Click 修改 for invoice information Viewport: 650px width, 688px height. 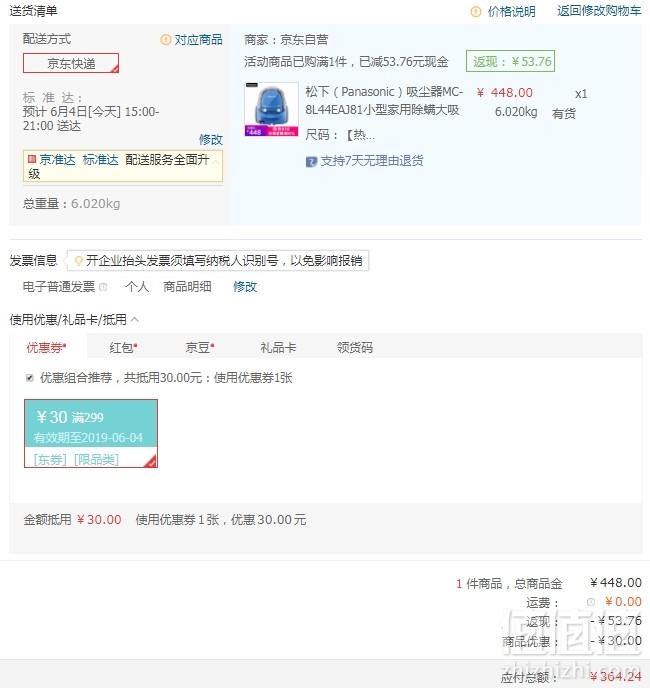[x=245, y=287]
